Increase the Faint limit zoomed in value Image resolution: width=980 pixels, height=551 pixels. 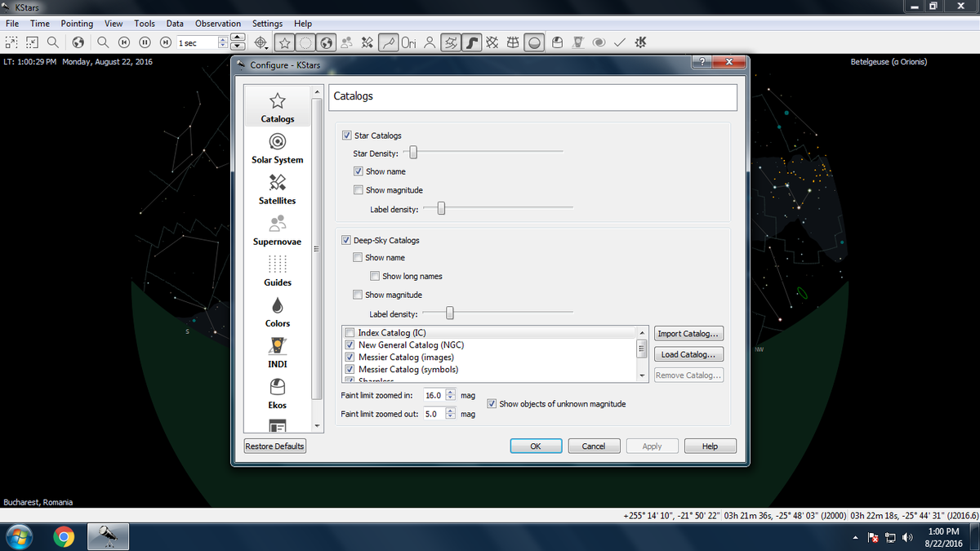(x=450, y=392)
